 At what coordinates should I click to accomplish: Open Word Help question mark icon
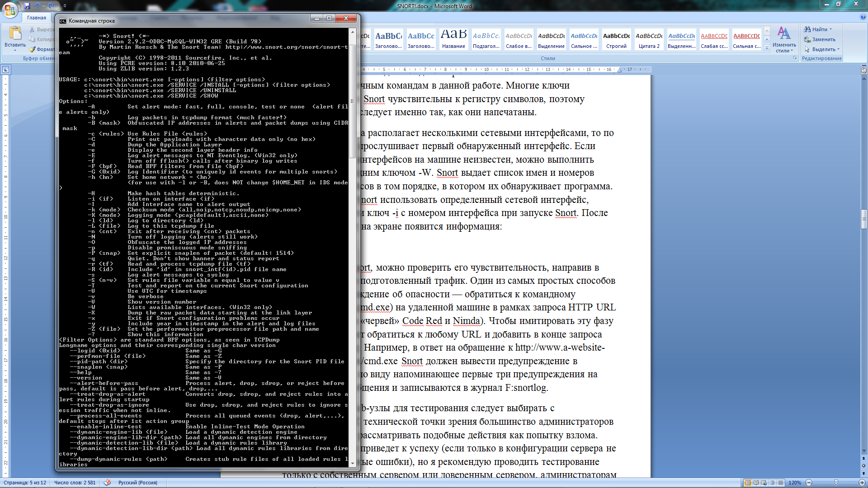click(863, 17)
